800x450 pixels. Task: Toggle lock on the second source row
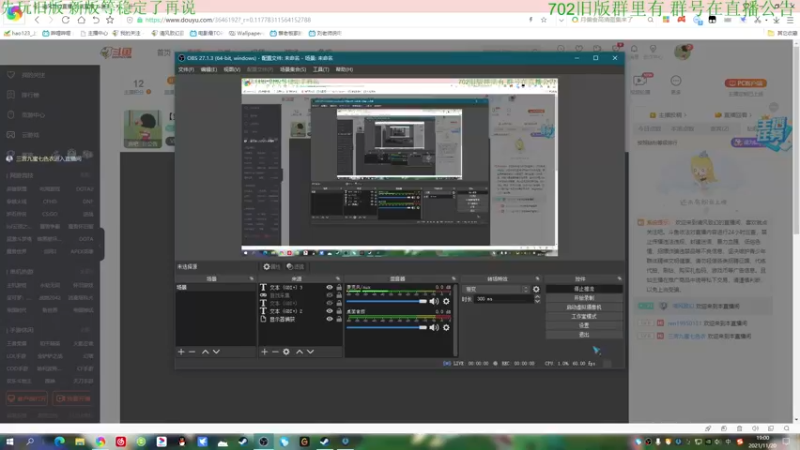point(339,295)
